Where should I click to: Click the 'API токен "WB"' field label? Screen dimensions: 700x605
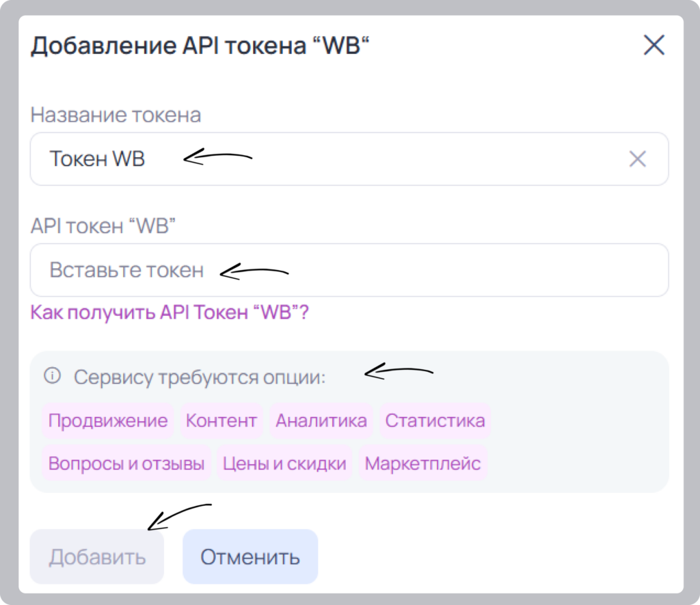[x=103, y=226]
